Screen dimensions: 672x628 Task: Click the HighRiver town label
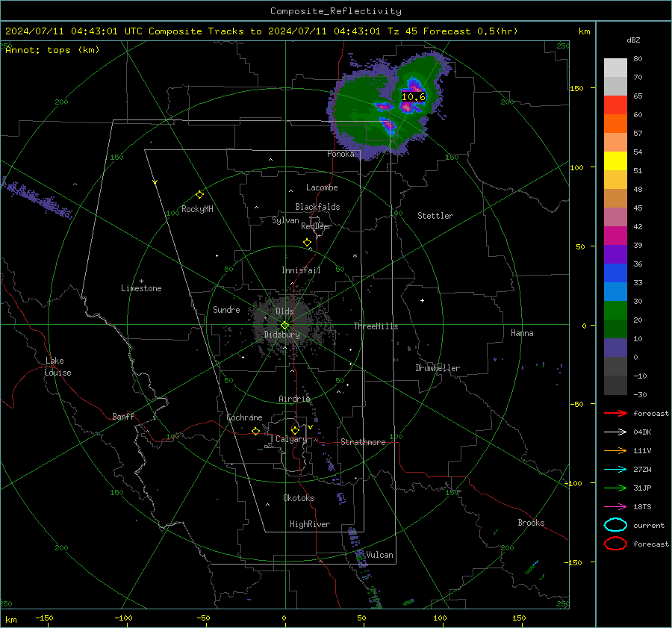coord(310,524)
